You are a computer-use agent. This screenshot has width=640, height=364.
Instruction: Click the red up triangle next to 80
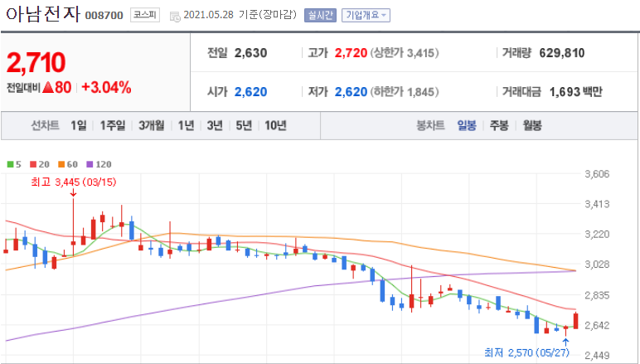[48, 87]
